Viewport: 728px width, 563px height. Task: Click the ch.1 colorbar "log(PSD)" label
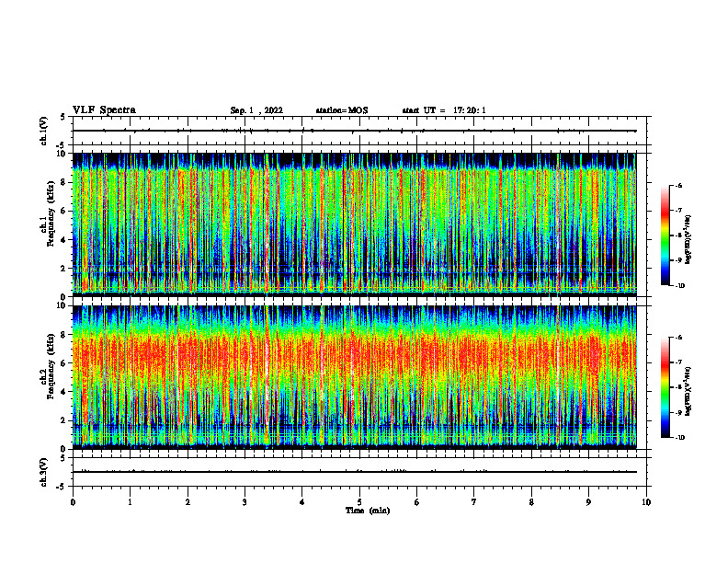coord(688,240)
